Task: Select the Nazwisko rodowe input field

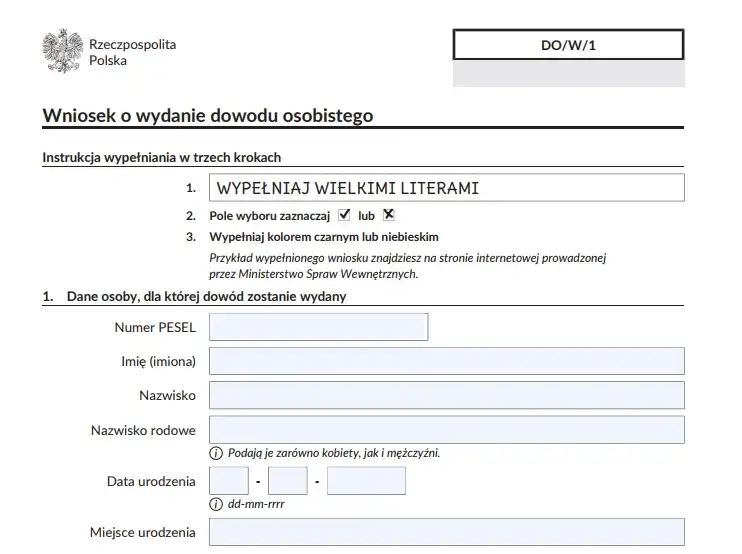Action: point(447,430)
